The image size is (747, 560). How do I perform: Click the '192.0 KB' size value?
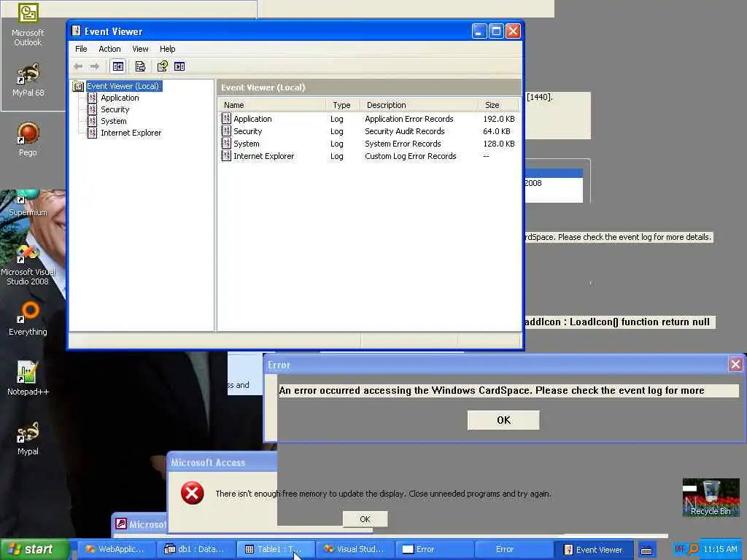(499, 119)
